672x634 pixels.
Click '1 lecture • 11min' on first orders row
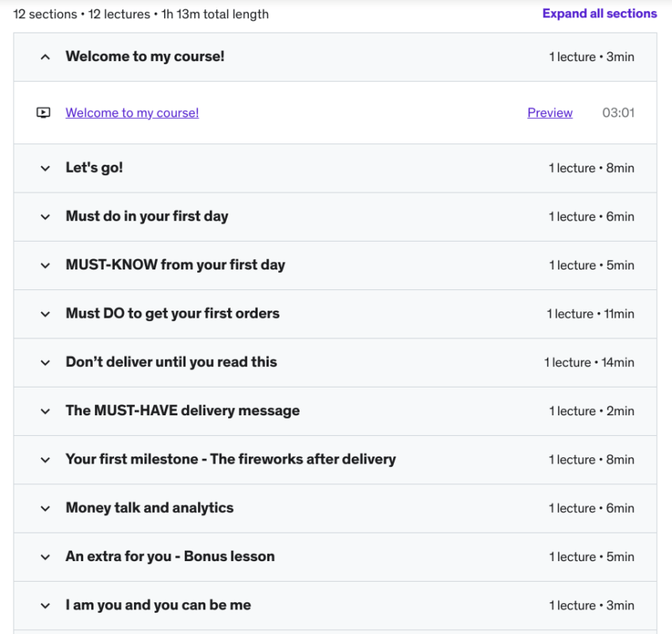(590, 314)
